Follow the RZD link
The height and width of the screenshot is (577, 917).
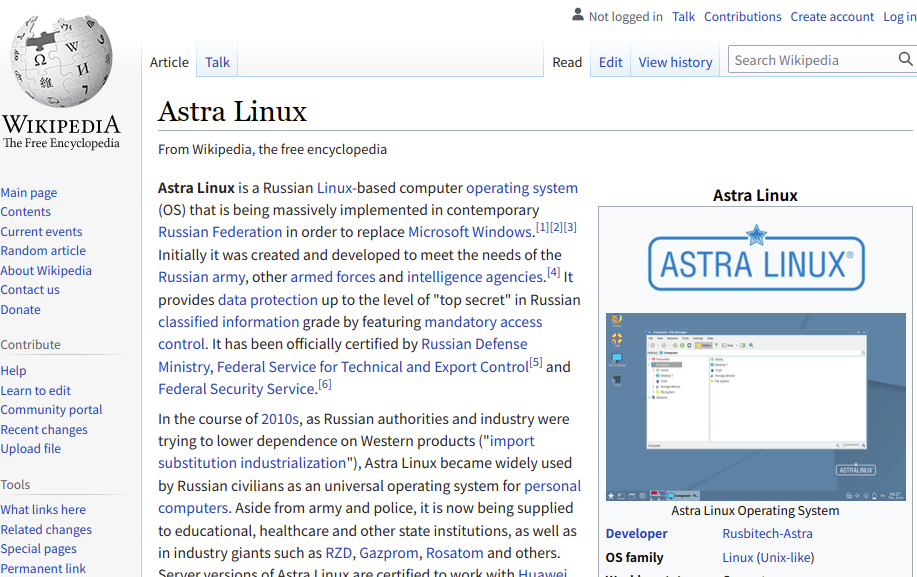[339, 553]
